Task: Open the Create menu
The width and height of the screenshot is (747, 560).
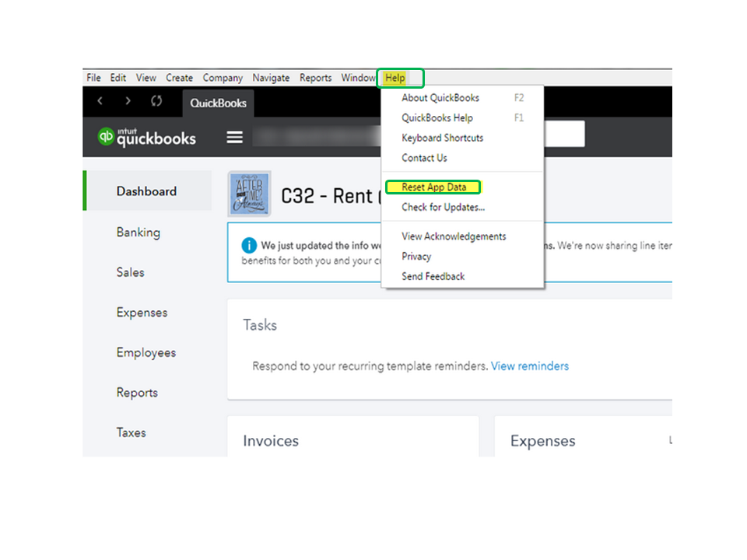Action: (179, 78)
